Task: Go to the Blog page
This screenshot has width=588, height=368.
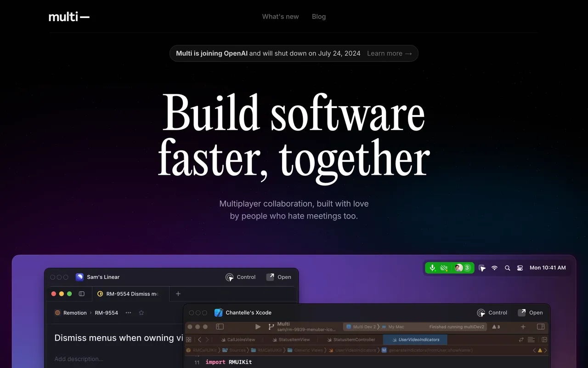Action: (319, 17)
